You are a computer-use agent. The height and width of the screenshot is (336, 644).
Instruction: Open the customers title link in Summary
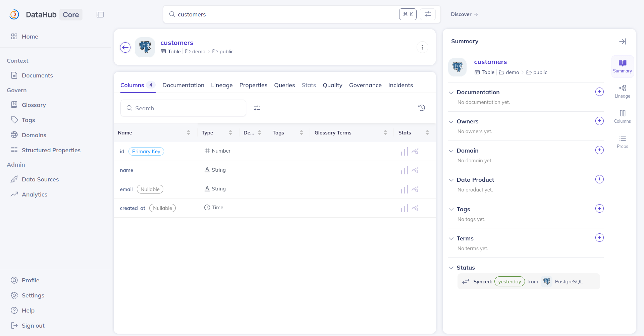(490, 62)
